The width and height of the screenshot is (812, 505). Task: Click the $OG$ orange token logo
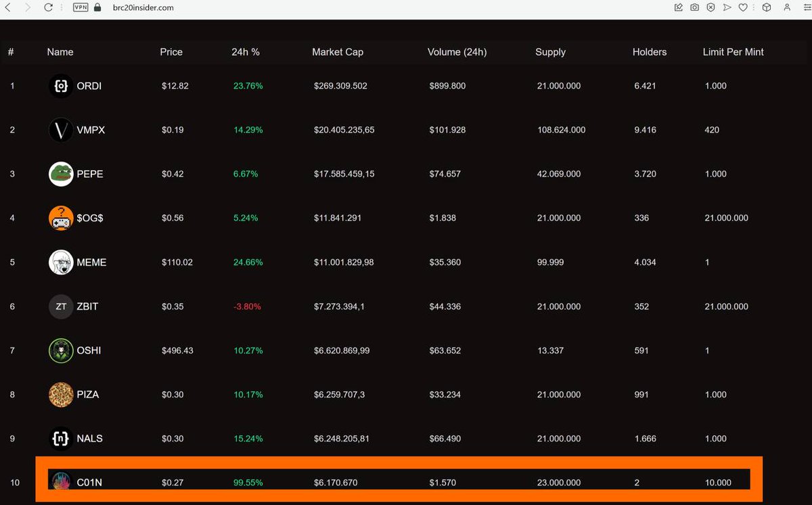(x=61, y=218)
